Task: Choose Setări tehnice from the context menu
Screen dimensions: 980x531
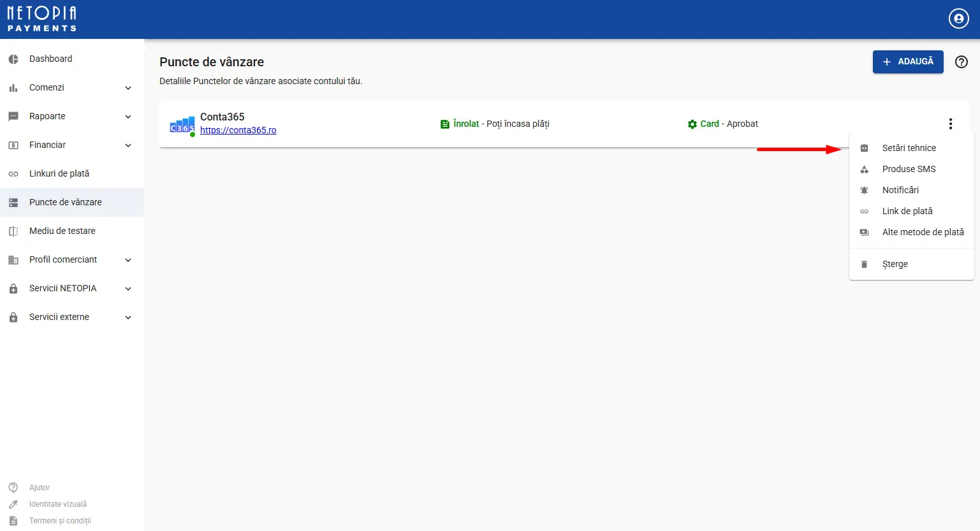Action: (x=909, y=148)
